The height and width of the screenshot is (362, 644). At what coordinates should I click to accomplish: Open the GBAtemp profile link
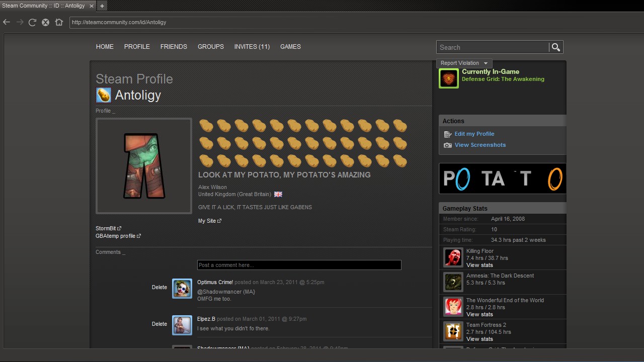[x=118, y=236]
